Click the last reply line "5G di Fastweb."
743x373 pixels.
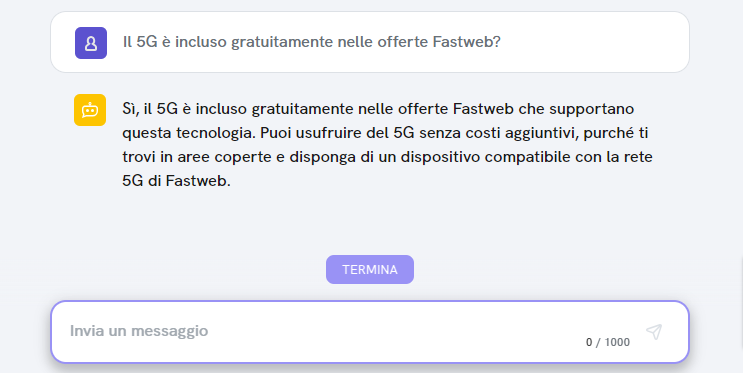pyautogui.click(x=176, y=181)
